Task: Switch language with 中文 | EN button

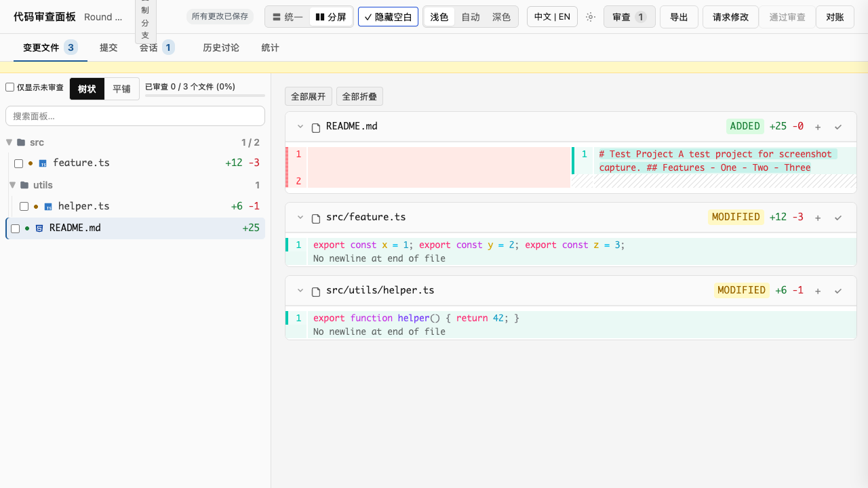Action: [x=552, y=17]
